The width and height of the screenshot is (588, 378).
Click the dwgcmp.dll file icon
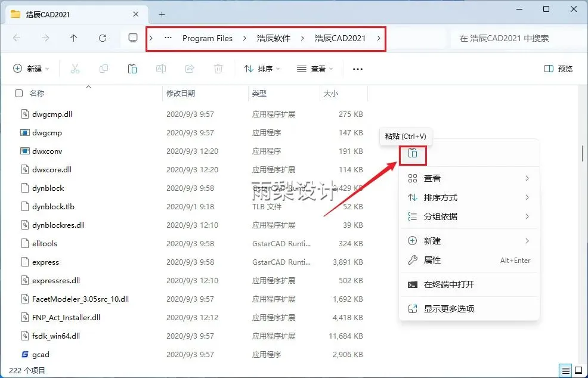(25, 114)
